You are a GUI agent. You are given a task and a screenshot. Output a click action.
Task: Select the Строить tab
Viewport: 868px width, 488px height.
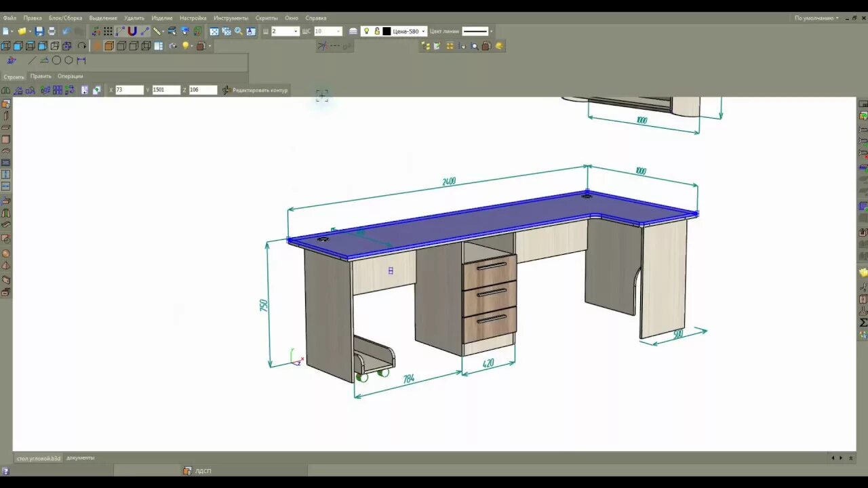14,77
